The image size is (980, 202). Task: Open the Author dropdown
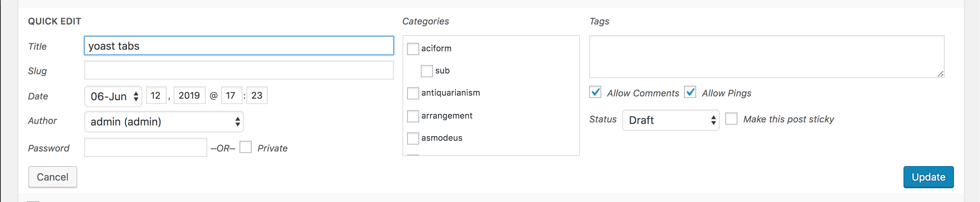(x=164, y=122)
